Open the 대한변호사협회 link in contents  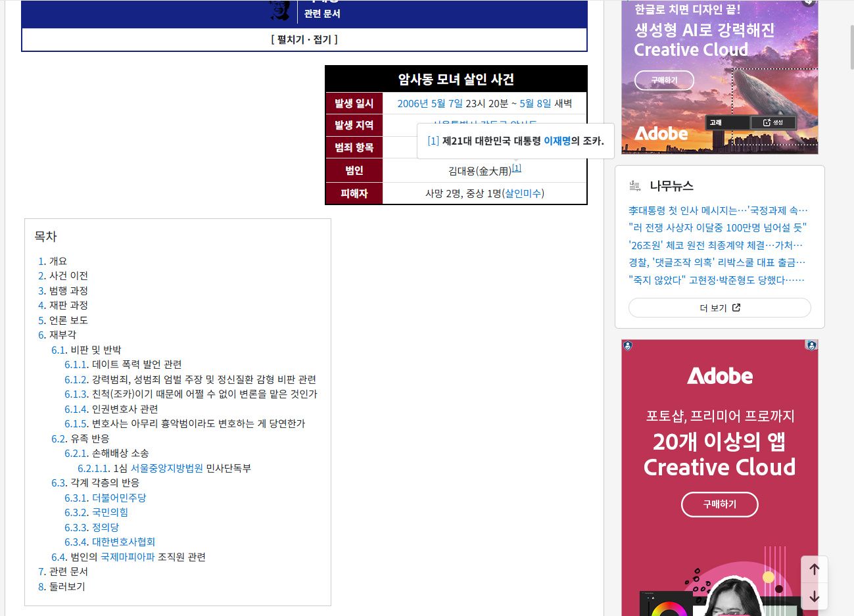(x=124, y=542)
